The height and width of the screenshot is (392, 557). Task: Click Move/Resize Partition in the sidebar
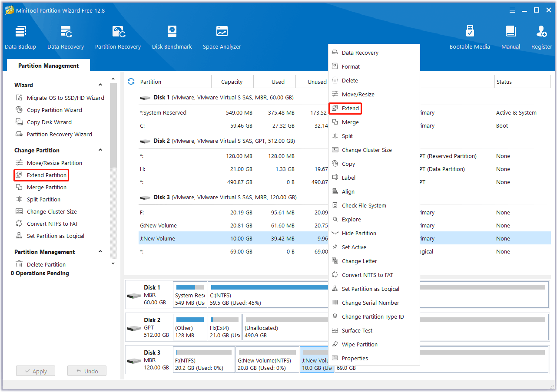[x=49, y=163]
